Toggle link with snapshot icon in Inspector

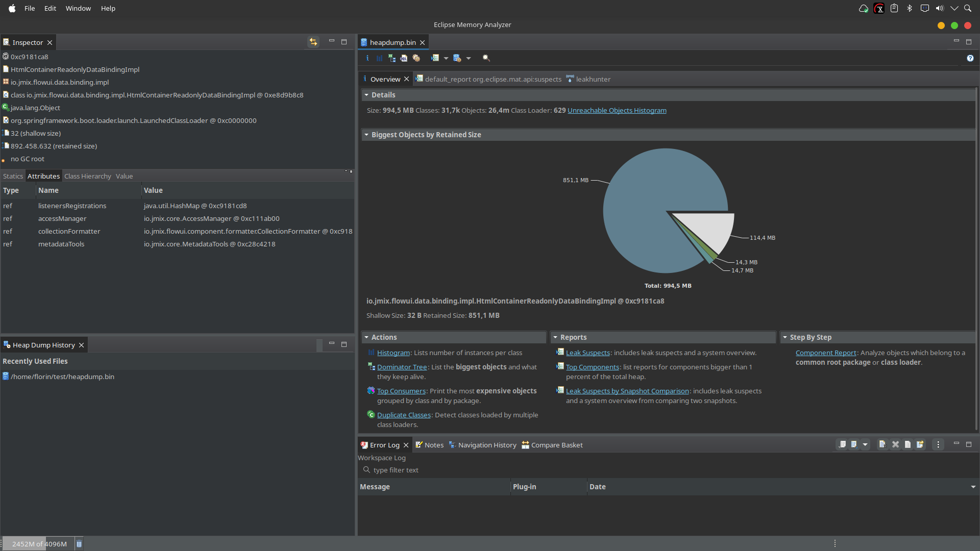tap(313, 42)
